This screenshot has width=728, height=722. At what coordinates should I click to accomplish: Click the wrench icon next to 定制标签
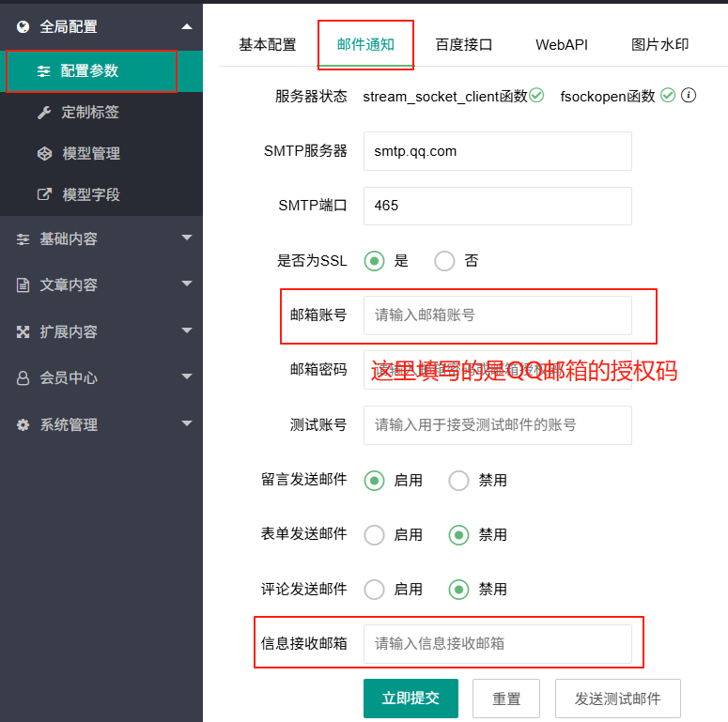tap(44, 113)
